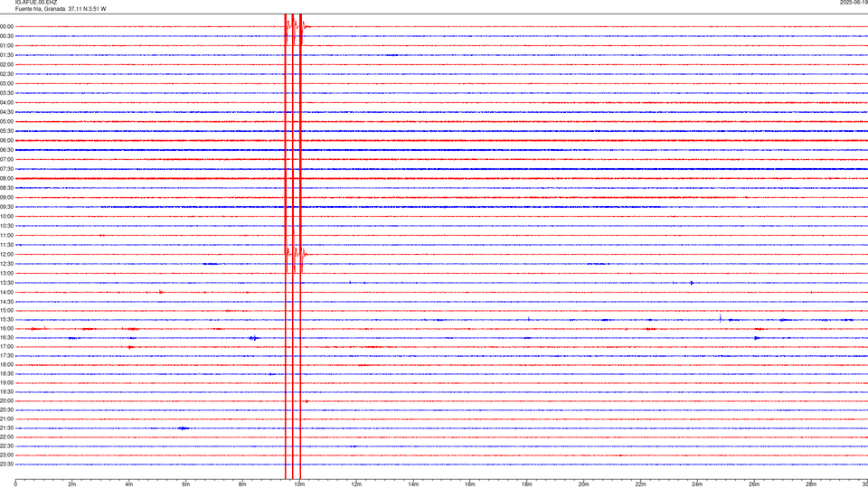Select the 00:30 trace time label

point(6,36)
